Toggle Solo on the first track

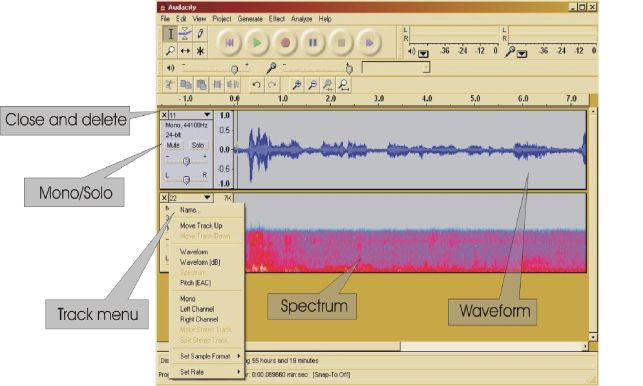click(198, 145)
